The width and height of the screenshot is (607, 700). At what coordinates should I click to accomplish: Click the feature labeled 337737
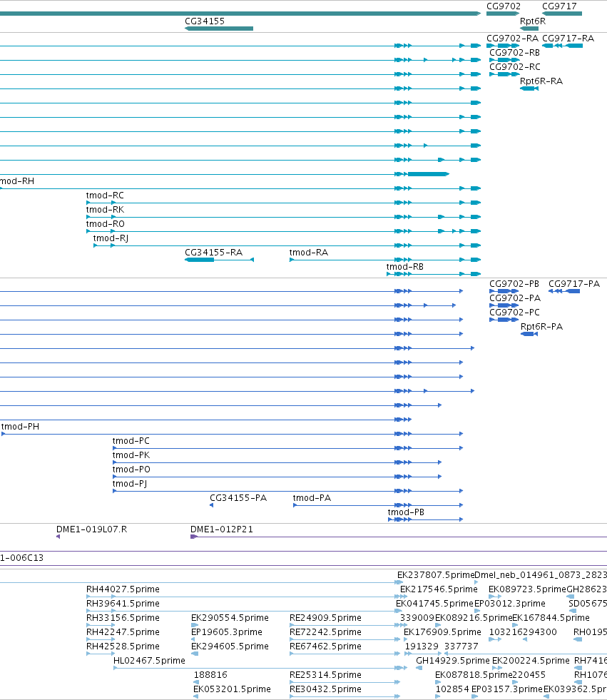pos(461,646)
